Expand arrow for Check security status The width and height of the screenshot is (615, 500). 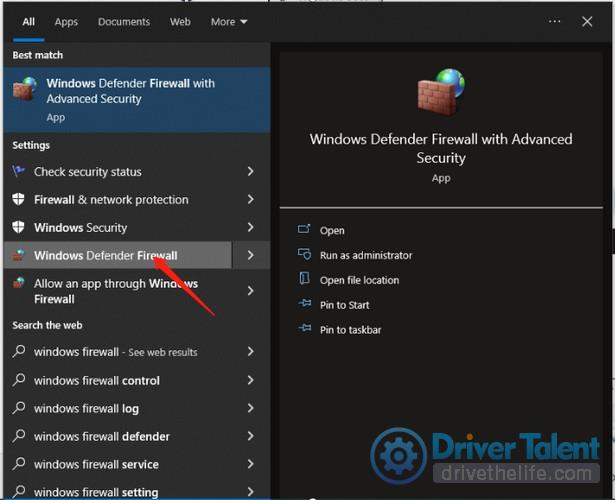click(251, 171)
